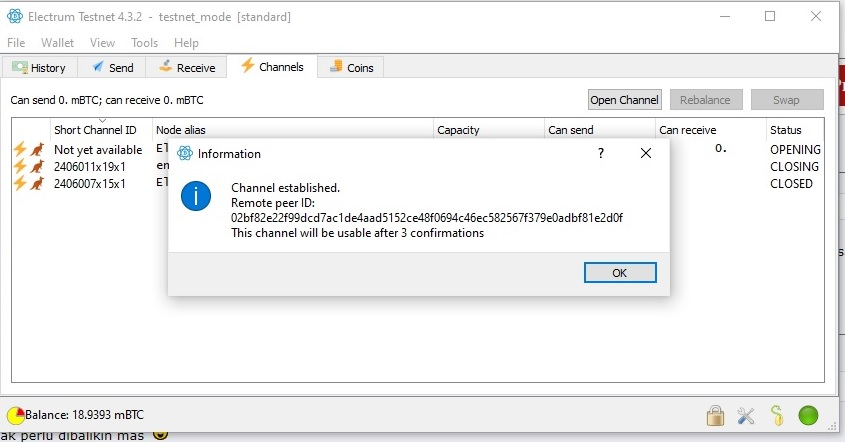The height and width of the screenshot is (444, 845).
Task: Click the green network status indicator
Action: pos(808,415)
